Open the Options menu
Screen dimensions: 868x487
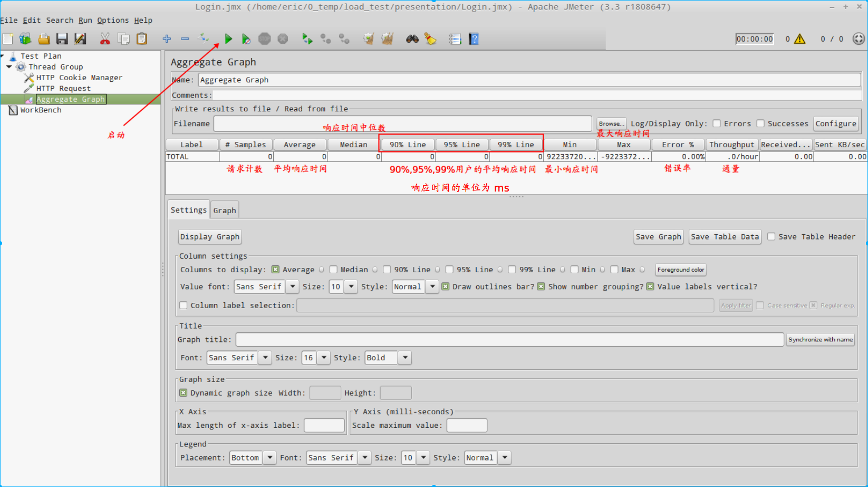tap(113, 20)
